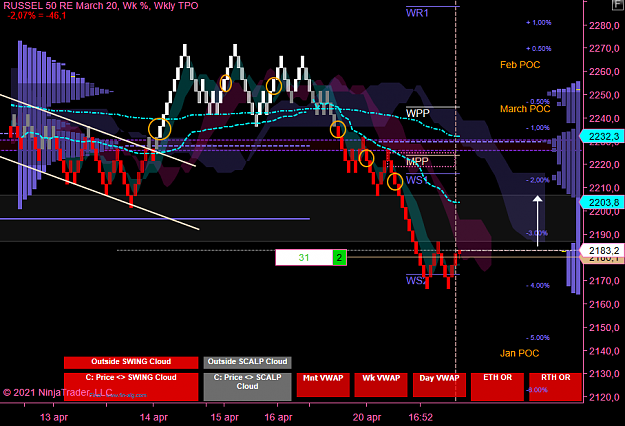Click the -2,07% = -46,1 change readout
The image size is (625, 426).
tap(37, 16)
